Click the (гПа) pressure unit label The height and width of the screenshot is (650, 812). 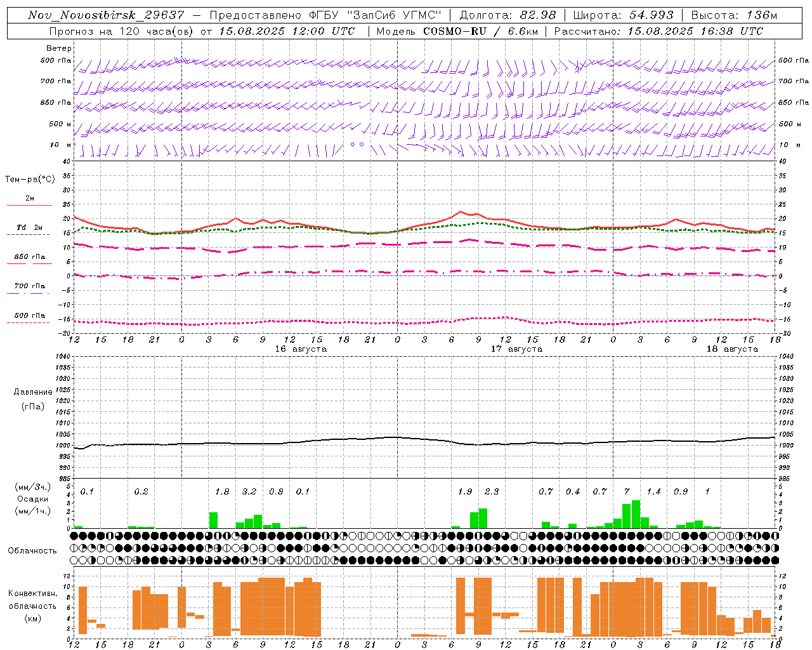(33, 407)
